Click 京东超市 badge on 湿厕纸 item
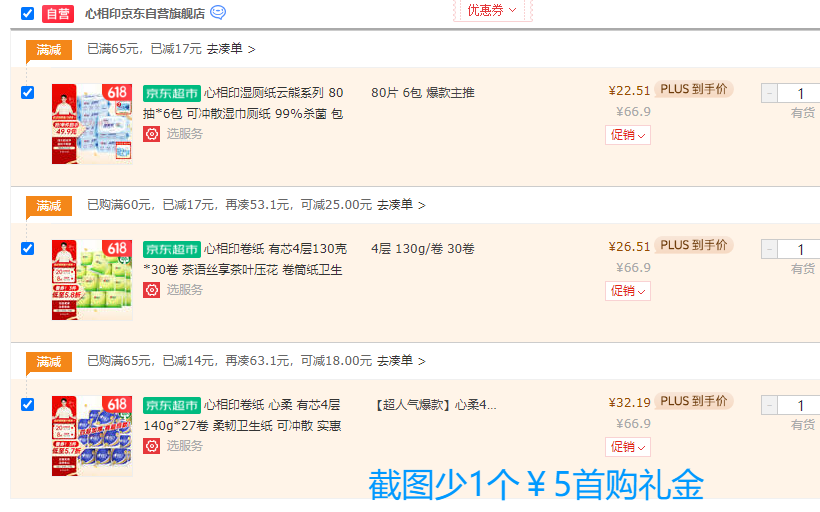 pyautogui.click(x=172, y=94)
